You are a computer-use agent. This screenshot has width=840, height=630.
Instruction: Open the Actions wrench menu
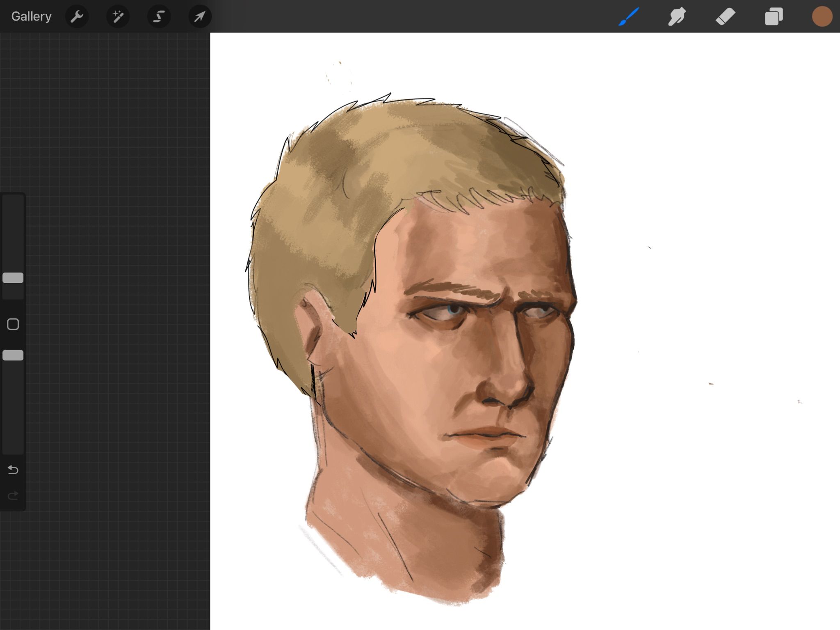pyautogui.click(x=77, y=16)
